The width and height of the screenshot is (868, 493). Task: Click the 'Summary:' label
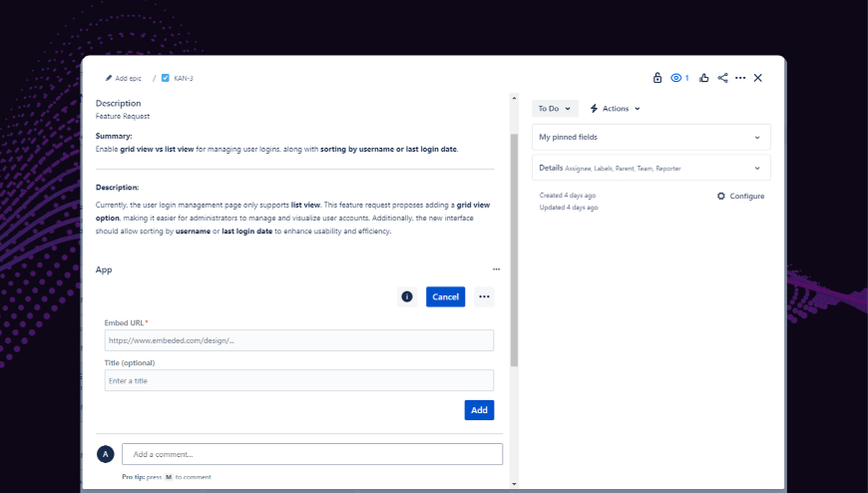pos(114,136)
